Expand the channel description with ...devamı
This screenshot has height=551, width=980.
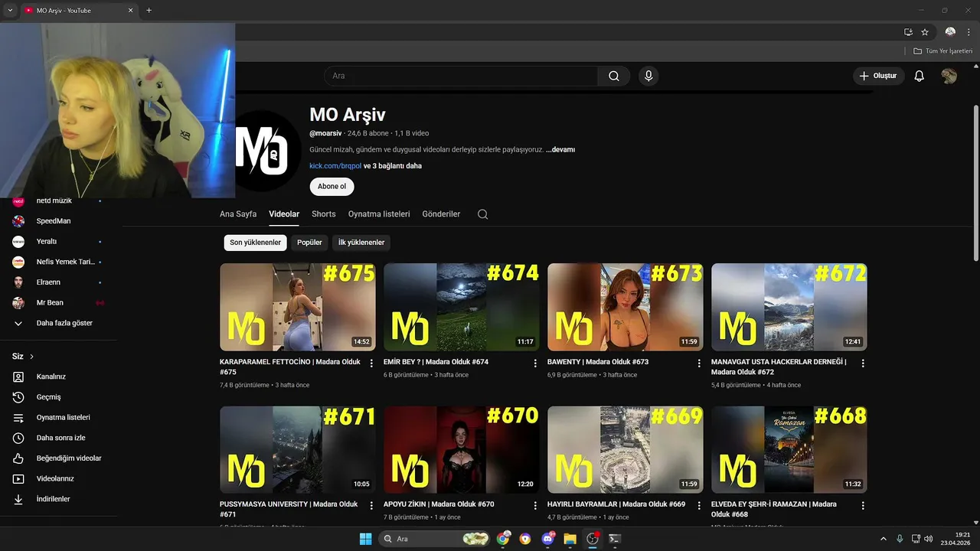coord(560,150)
